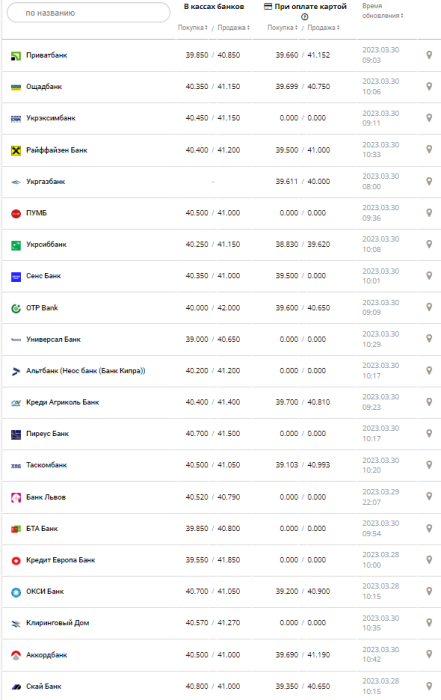Click the help icon under При оплате картой
Screen dimensions: 441x700
click(x=305, y=17)
